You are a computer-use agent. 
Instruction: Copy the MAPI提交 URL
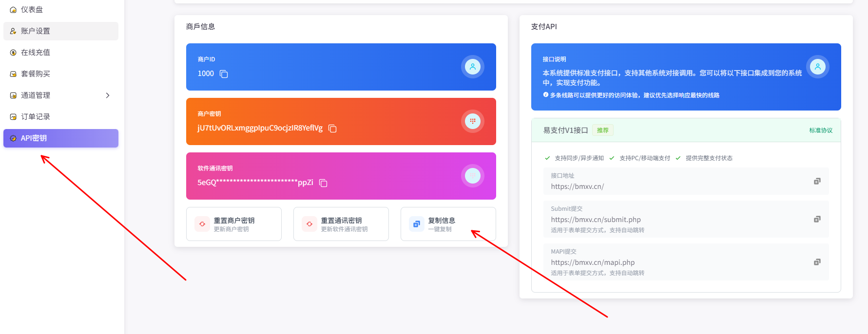click(817, 262)
